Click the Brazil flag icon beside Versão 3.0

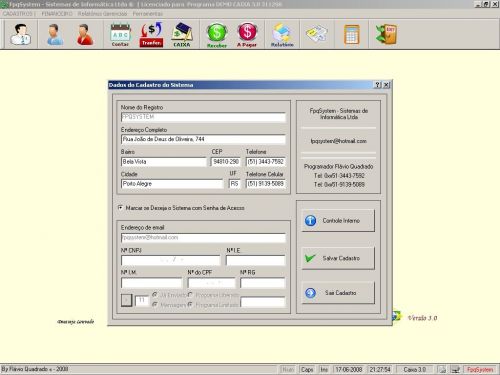pos(397,315)
